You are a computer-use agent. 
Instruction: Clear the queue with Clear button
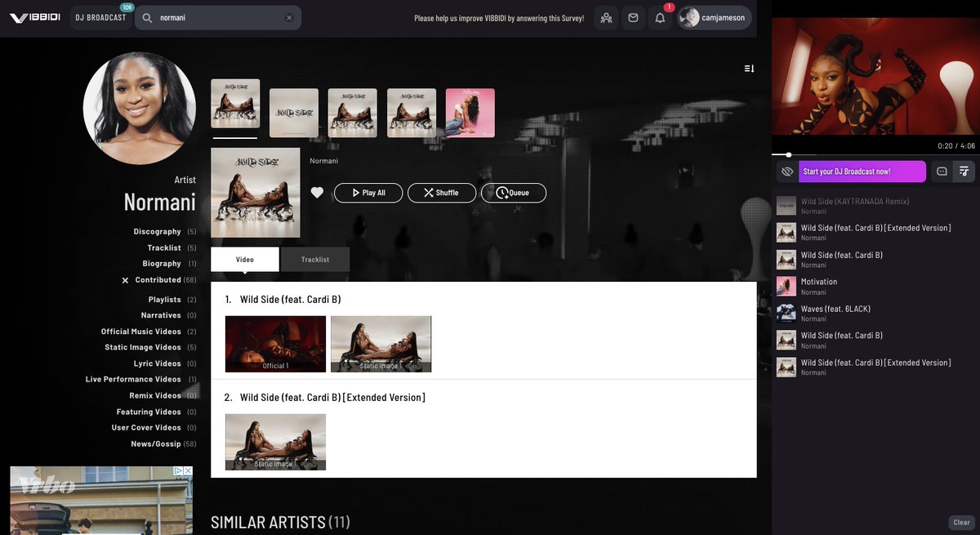962,523
